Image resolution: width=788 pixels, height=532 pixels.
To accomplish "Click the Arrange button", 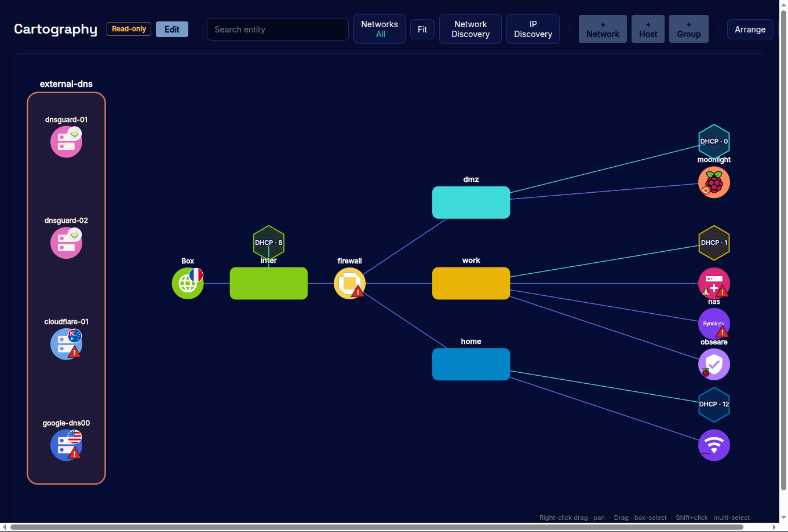I will pos(750,29).
